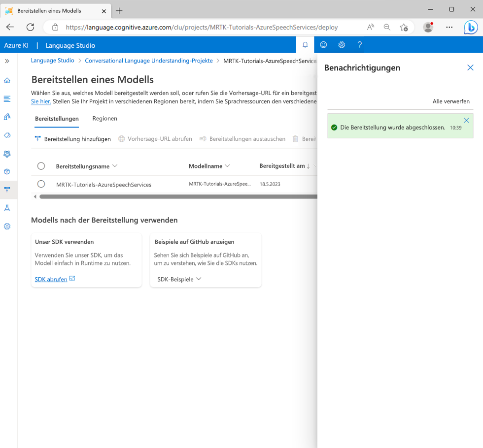Open the Bing chat sidebar icon
Image resolution: width=483 pixels, height=448 pixels.
click(471, 27)
